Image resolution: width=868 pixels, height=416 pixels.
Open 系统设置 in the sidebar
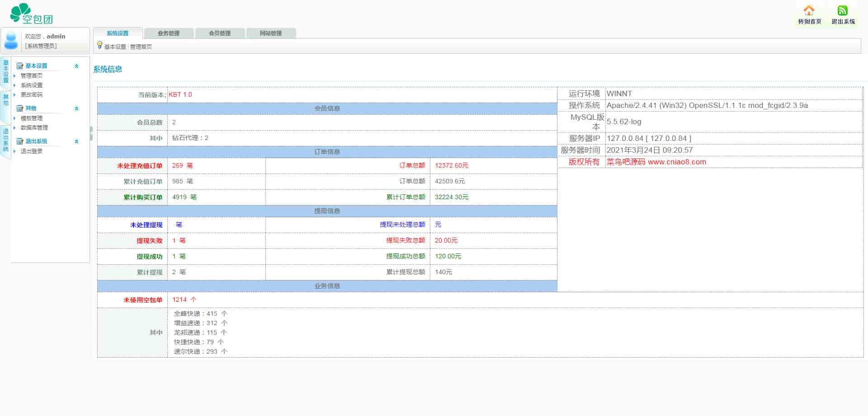(x=32, y=85)
